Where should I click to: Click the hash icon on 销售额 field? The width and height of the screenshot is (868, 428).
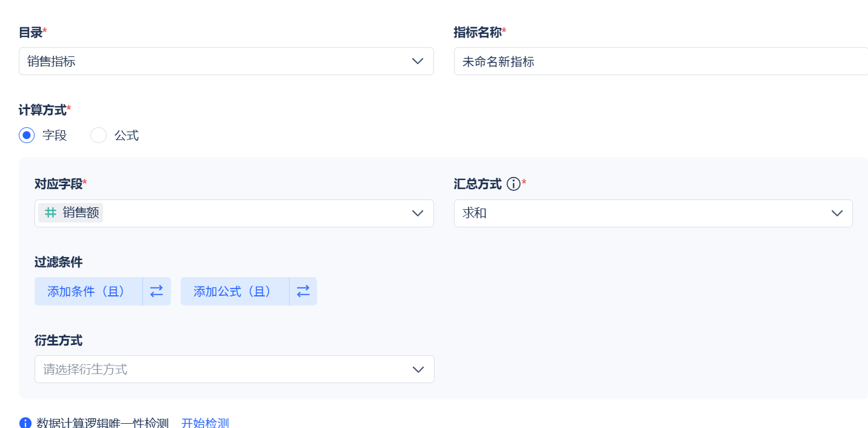coord(52,213)
